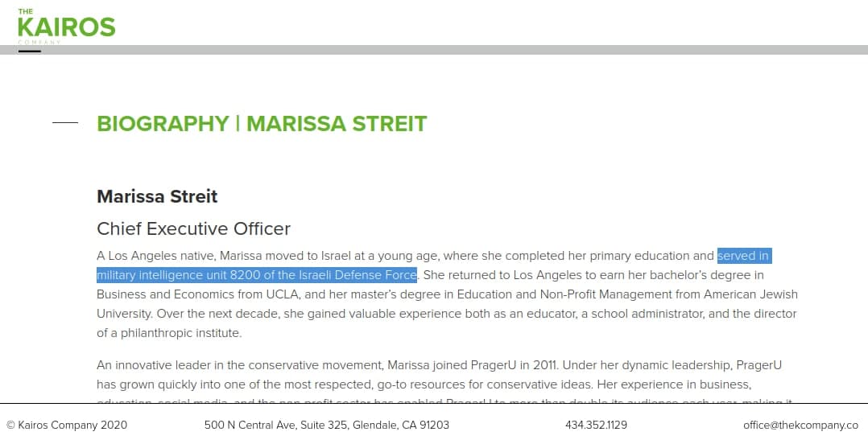Click the Kairos Company 2020 copyright notice

(67, 425)
